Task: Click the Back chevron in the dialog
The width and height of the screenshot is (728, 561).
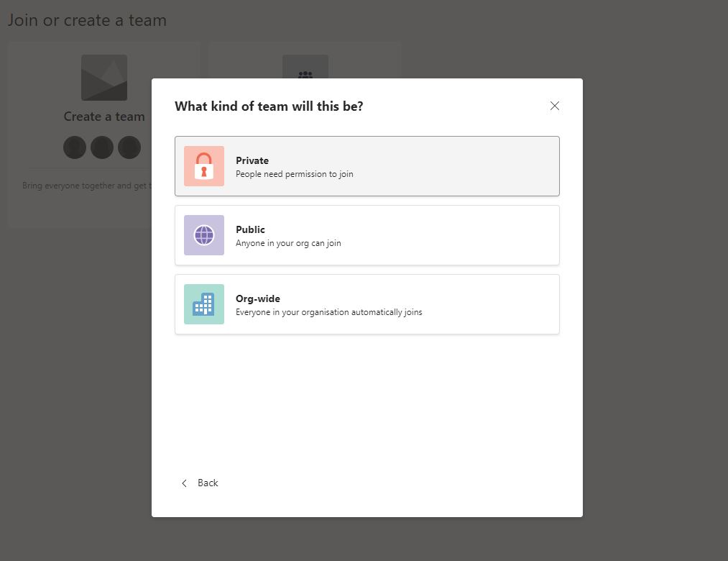Action: coord(185,483)
